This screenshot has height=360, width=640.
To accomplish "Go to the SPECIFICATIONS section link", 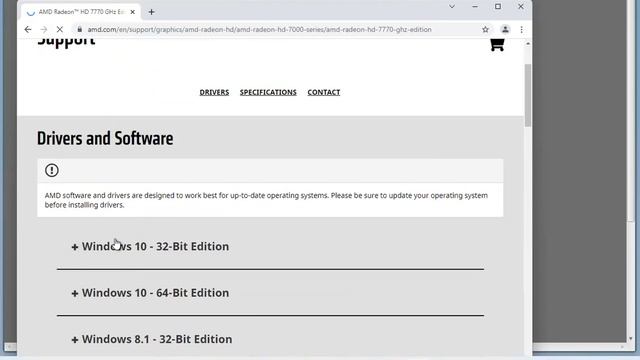I will coord(268,92).
